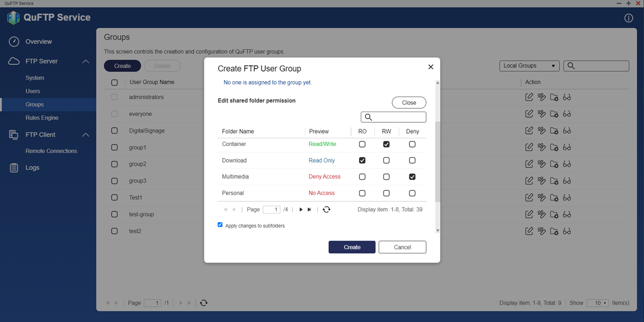The width and height of the screenshot is (644, 322).
Task: Go to next page of folder list
Action: (x=301, y=209)
